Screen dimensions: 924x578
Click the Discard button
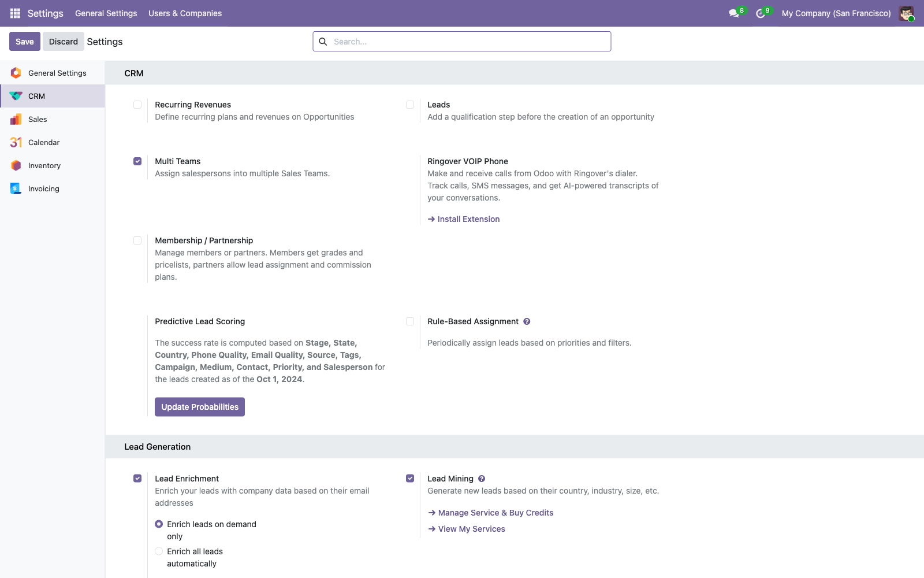[x=64, y=42]
